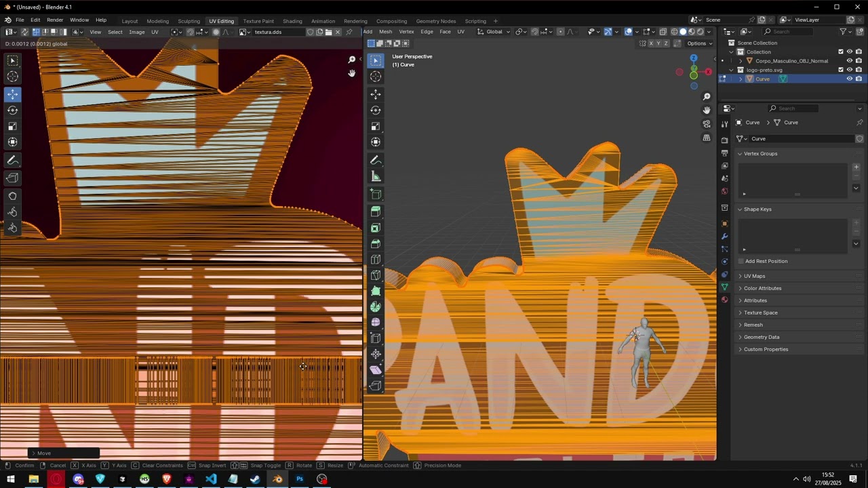
Task: Click the UV editor pan hand icon
Action: pyautogui.click(x=351, y=73)
